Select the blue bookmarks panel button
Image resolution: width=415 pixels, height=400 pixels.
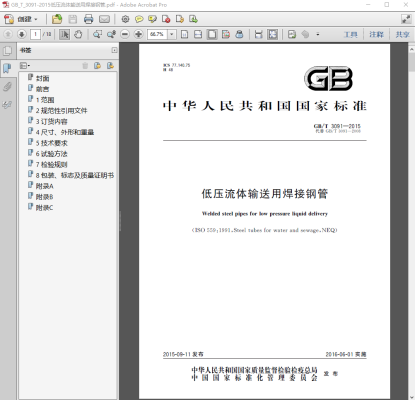click(7, 69)
